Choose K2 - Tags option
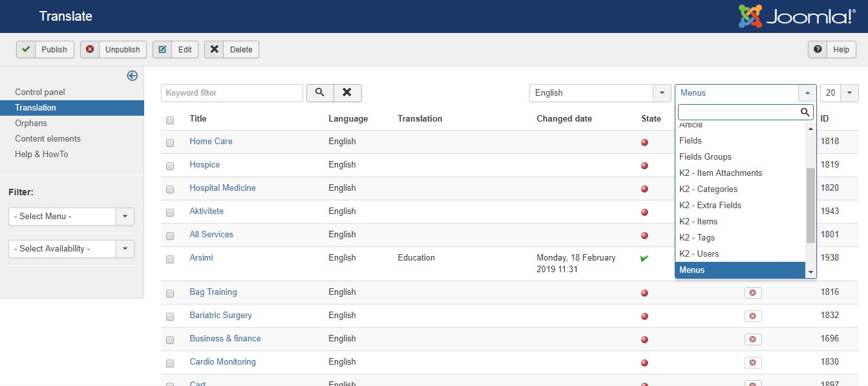Viewport: 868px width, 386px height. coord(741,237)
